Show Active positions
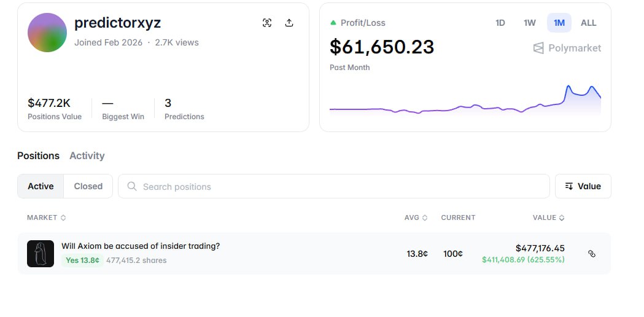This screenshot has height=317, width=644. 41,186
